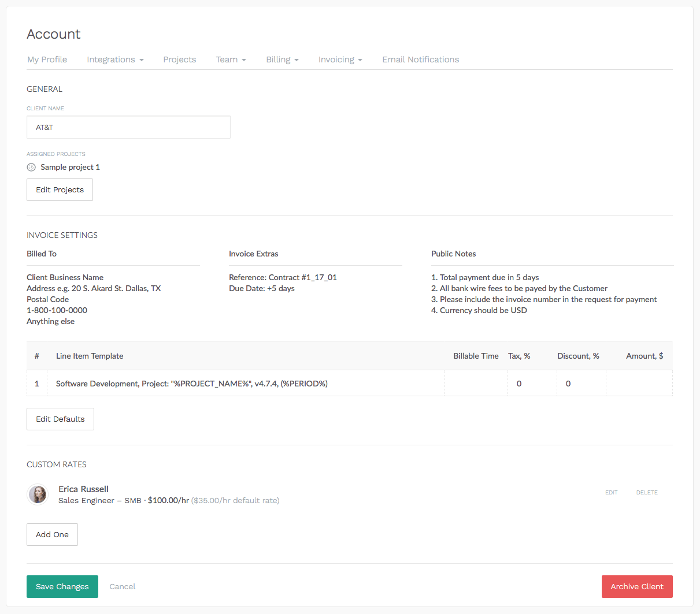Viewport: 700px width, 614px height.
Task: Open the Invoicing dropdown menu
Action: click(x=340, y=59)
